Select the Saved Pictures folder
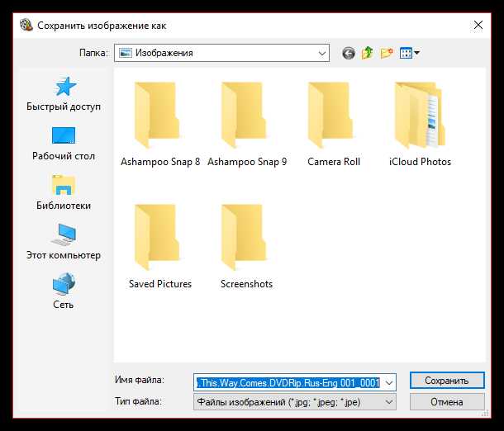 (x=160, y=247)
